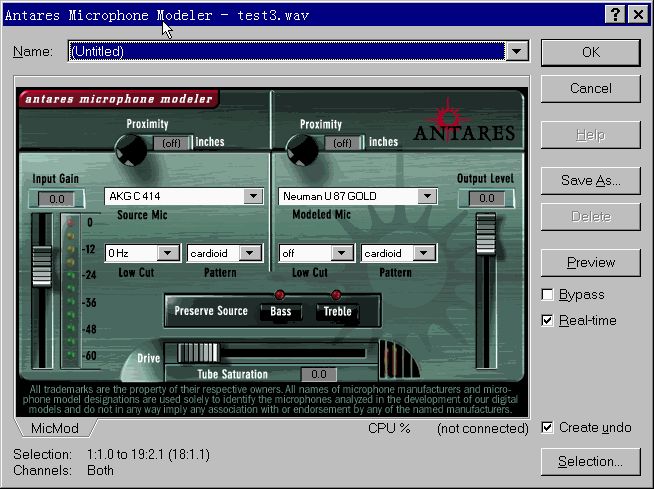Click the 'Preserve Source' label
The image size is (654, 489).
coord(211,311)
